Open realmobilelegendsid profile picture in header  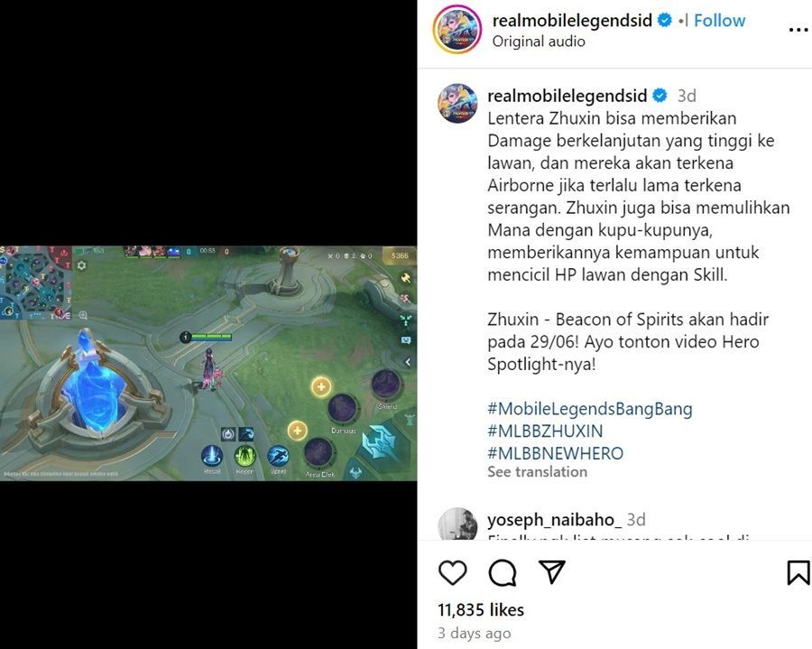coord(457,30)
